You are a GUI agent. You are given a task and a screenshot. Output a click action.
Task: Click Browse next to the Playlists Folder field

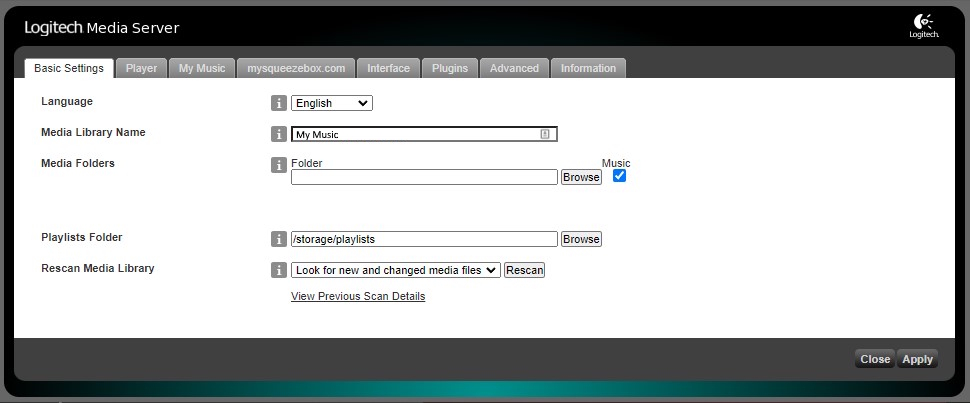click(x=581, y=239)
